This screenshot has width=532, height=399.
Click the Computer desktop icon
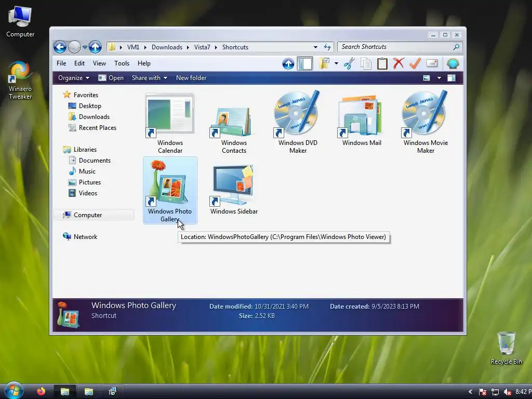pyautogui.click(x=20, y=22)
